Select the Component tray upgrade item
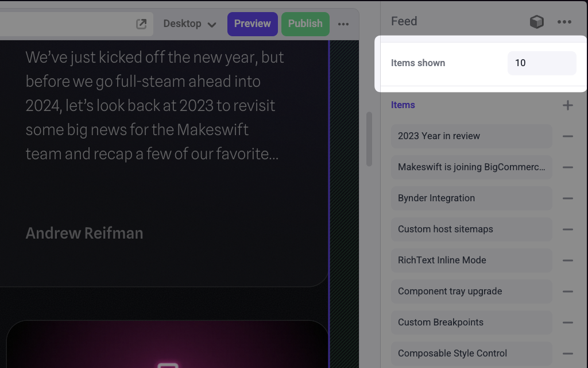The height and width of the screenshot is (368, 588). pyautogui.click(x=471, y=292)
